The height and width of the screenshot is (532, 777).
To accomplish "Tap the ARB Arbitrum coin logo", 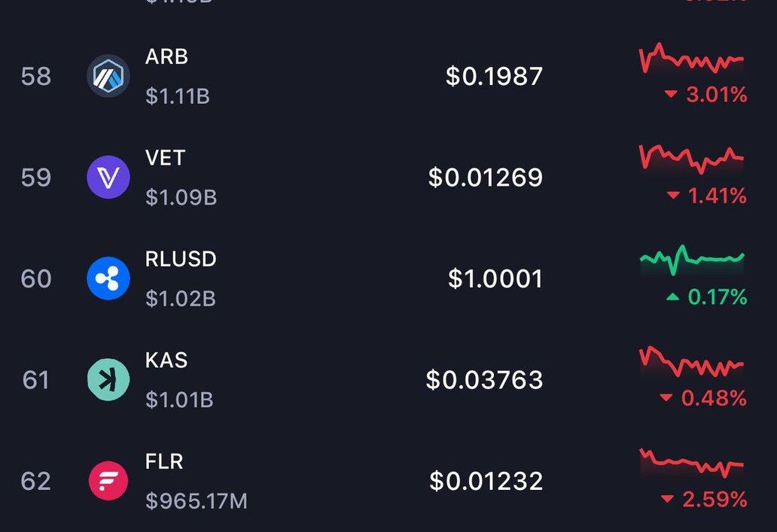I will tap(108, 76).
